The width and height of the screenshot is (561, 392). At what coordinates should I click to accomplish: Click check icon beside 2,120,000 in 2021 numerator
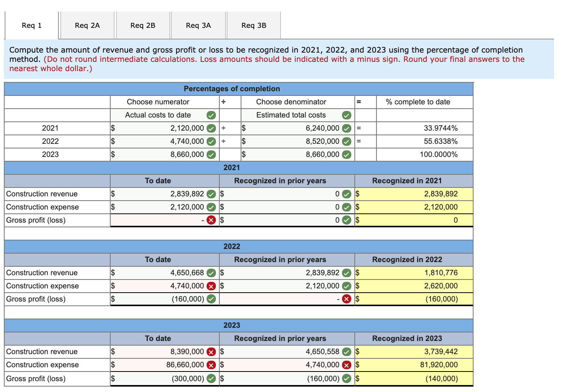click(x=211, y=128)
